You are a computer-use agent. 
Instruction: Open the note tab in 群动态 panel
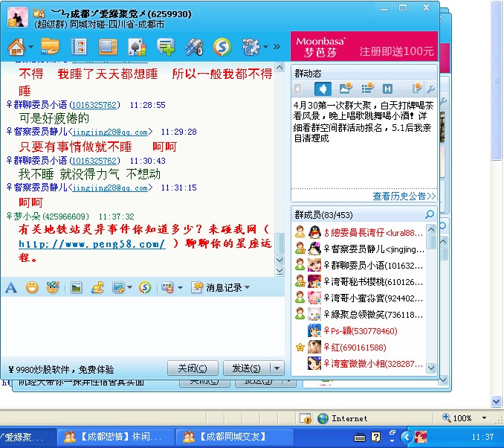click(x=416, y=89)
